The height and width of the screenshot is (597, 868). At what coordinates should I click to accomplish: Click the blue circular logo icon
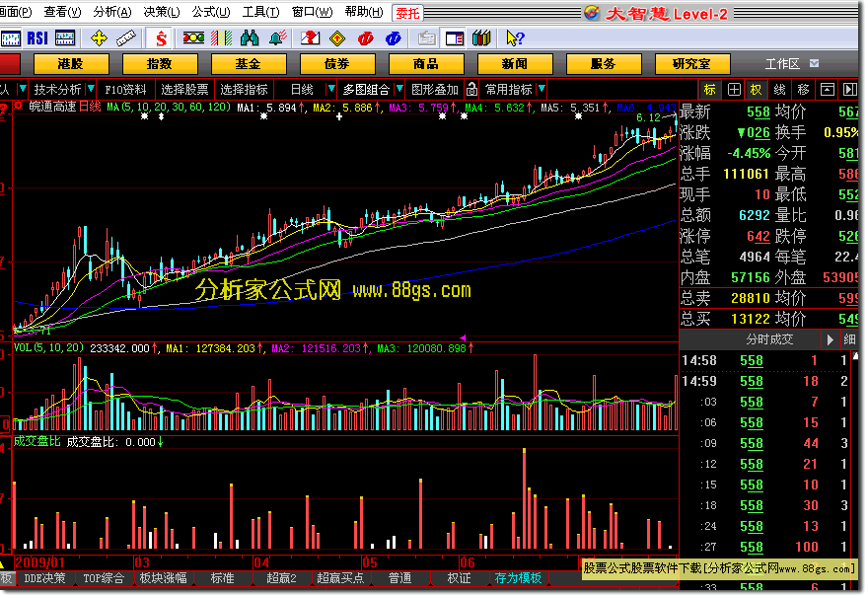393,38
